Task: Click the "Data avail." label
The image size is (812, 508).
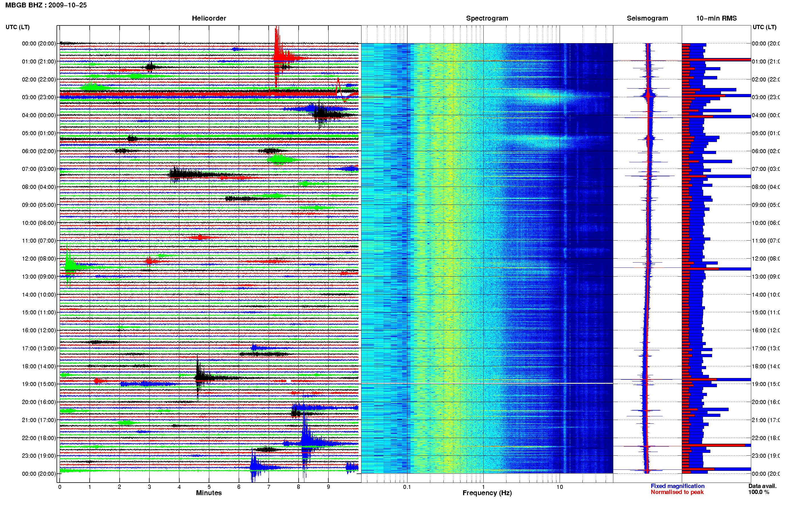Action: (762, 486)
